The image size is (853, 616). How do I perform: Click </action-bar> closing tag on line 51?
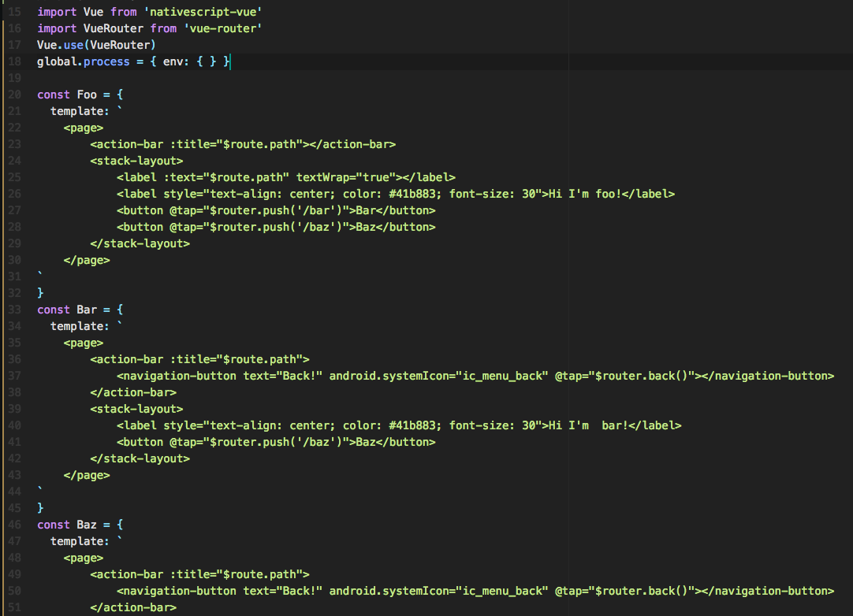click(x=133, y=608)
